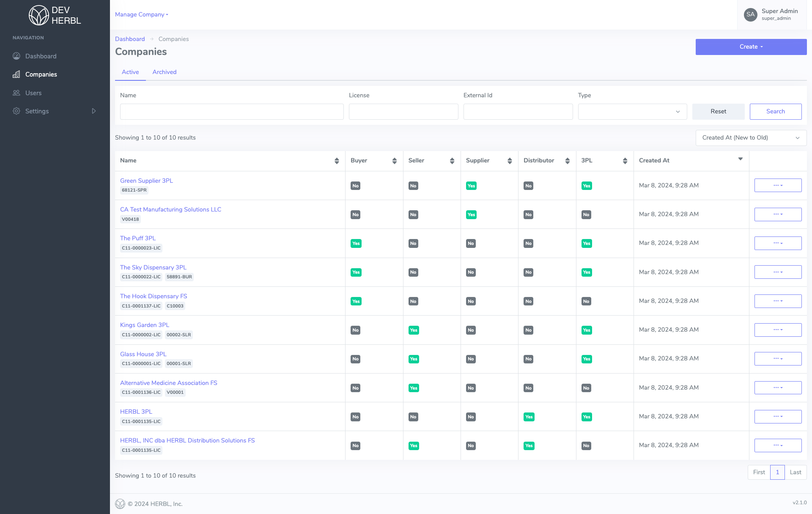Image resolution: width=812 pixels, height=514 pixels.
Task: Focus the Name filter input field
Action: click(232, 112)
